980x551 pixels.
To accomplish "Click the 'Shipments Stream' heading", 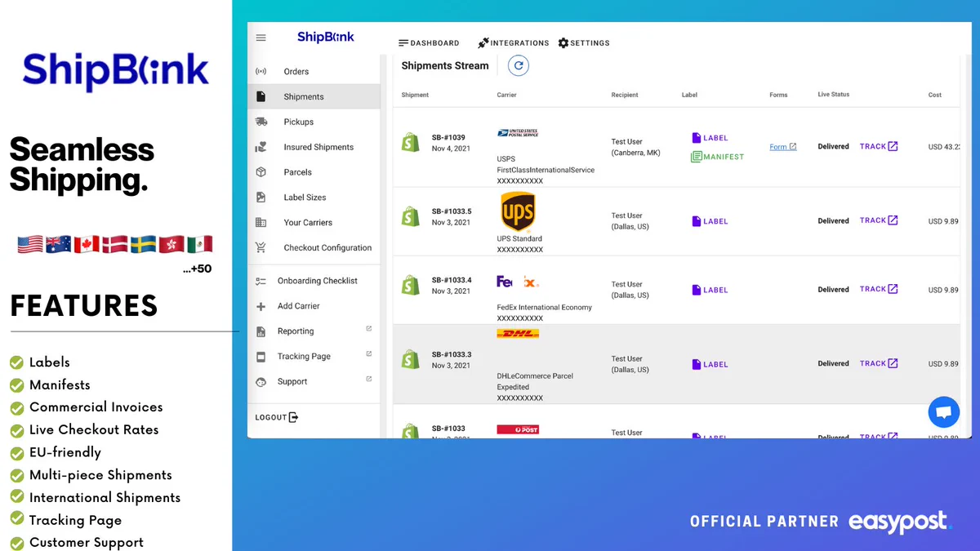I will [x=445, y=65].
